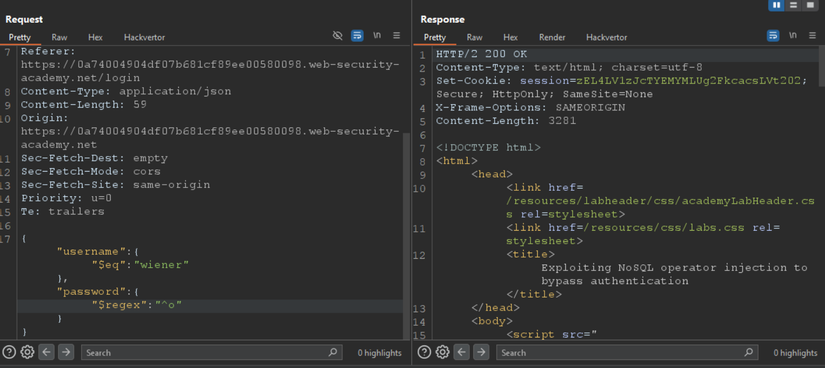Open the Request Hex tab
The image size is (825, 368).
pos(95,37)
